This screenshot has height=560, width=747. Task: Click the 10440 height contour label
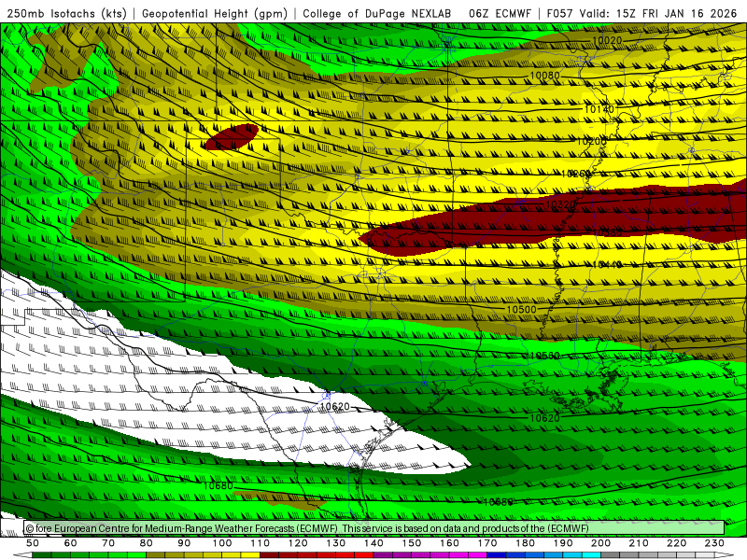point(607,264)
